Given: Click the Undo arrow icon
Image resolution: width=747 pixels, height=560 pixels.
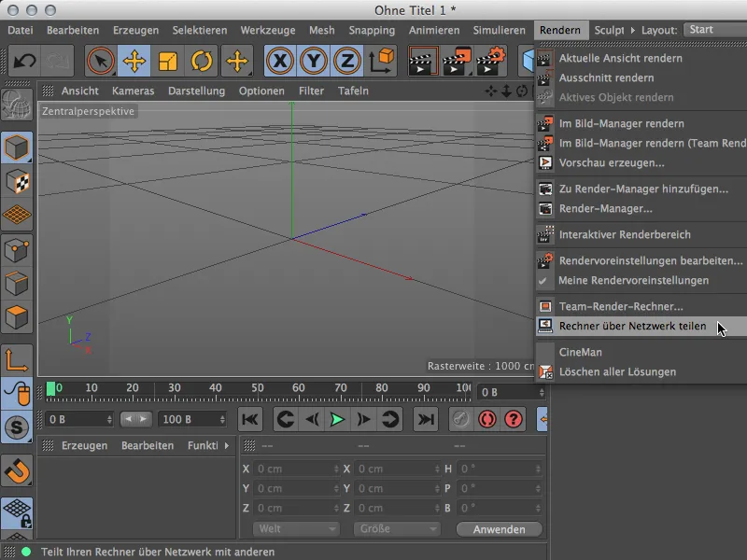Looking at the screenshot, I should point(24,61).
